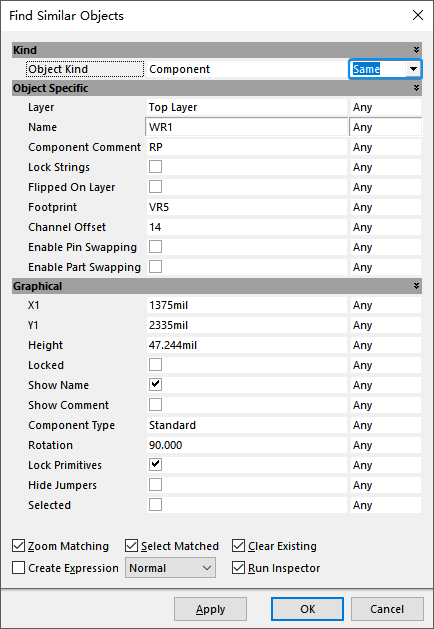
Task: Close the Find Similar Objects dialog
Action: pyautogui.click(x=418, y=15)
